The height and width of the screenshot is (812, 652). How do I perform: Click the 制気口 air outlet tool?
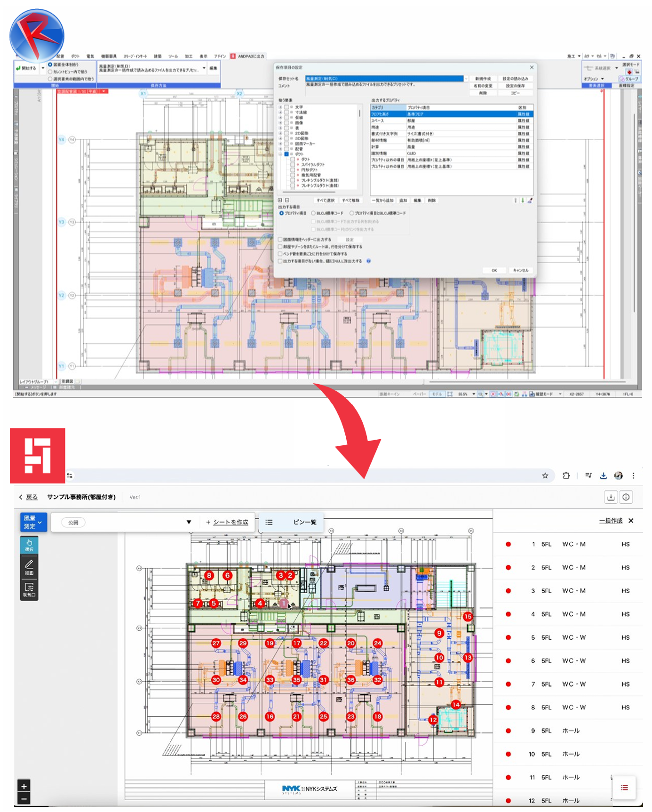coord(29,589)
